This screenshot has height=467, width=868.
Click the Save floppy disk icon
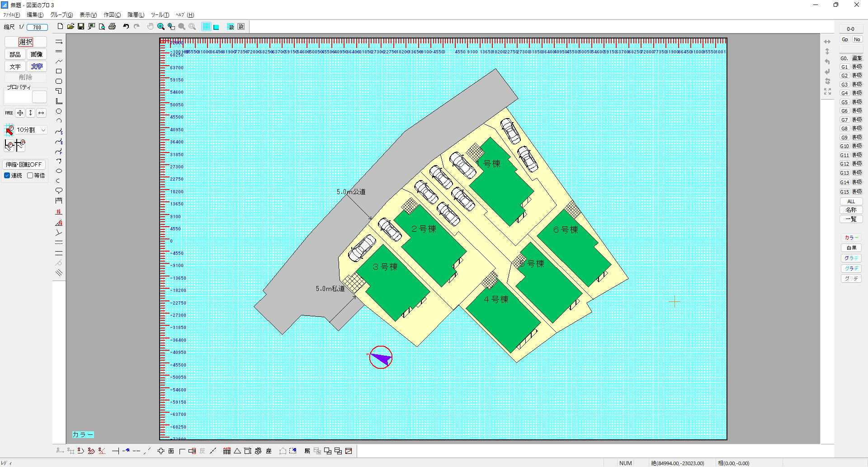81,27
